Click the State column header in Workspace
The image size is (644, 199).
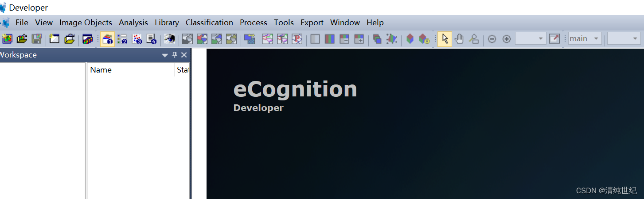click(183, 70)
